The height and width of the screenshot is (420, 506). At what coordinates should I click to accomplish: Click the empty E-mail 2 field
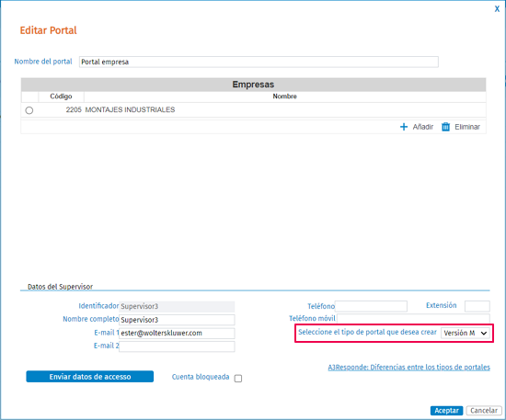tap(177, 346)
